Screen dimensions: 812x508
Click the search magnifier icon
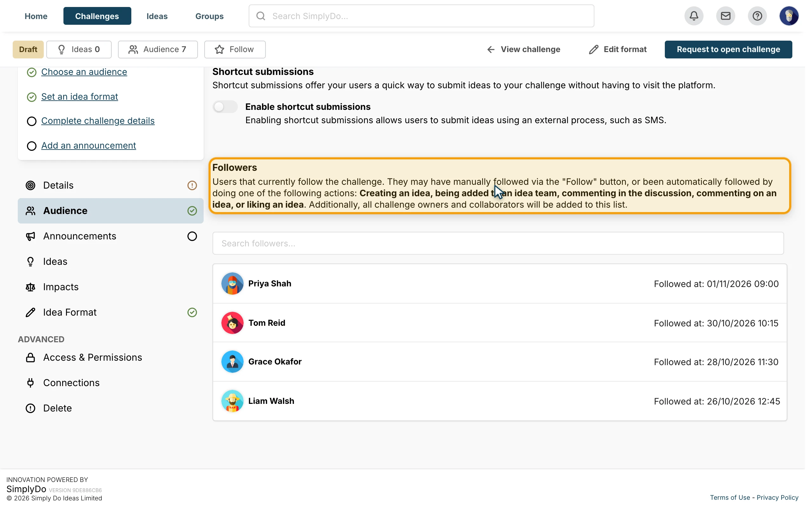261,16
